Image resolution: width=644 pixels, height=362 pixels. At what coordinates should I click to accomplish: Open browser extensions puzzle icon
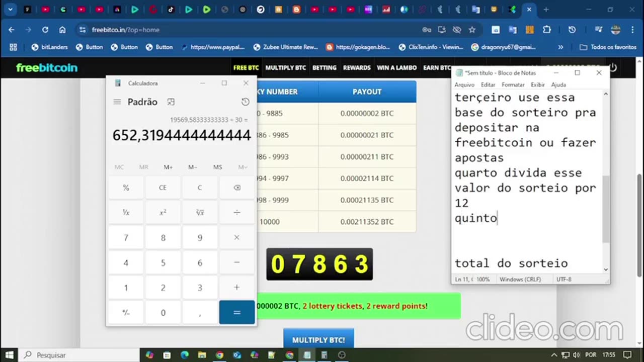coord(547,30)
